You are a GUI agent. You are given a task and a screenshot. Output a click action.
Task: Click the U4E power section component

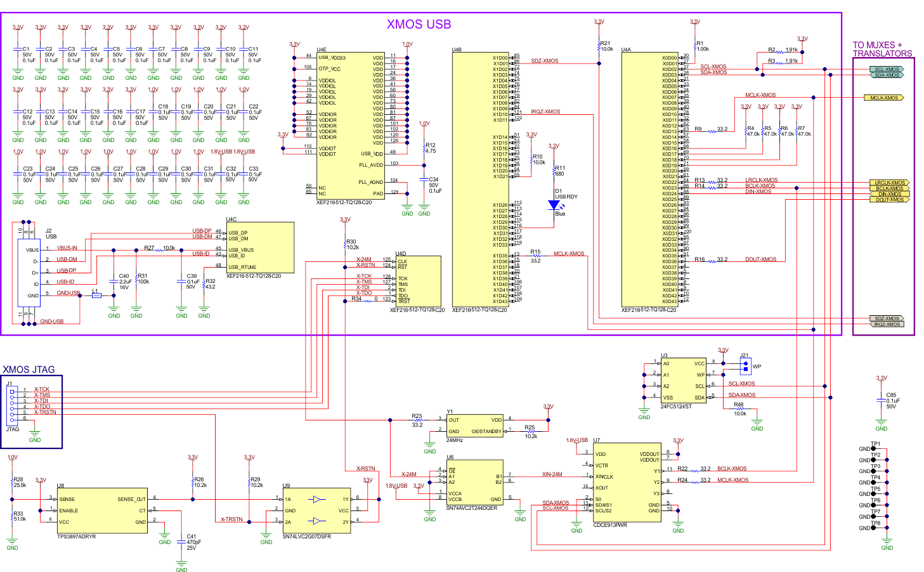pos(351,126)
